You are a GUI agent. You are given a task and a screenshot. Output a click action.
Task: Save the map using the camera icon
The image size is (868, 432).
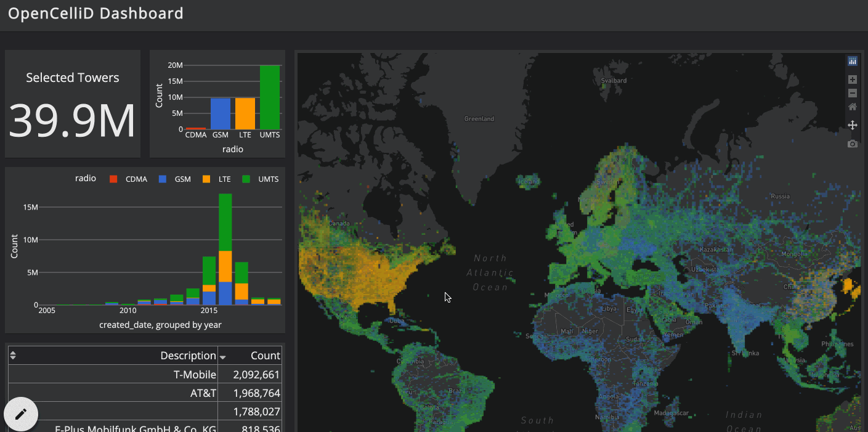coord(852,143)
